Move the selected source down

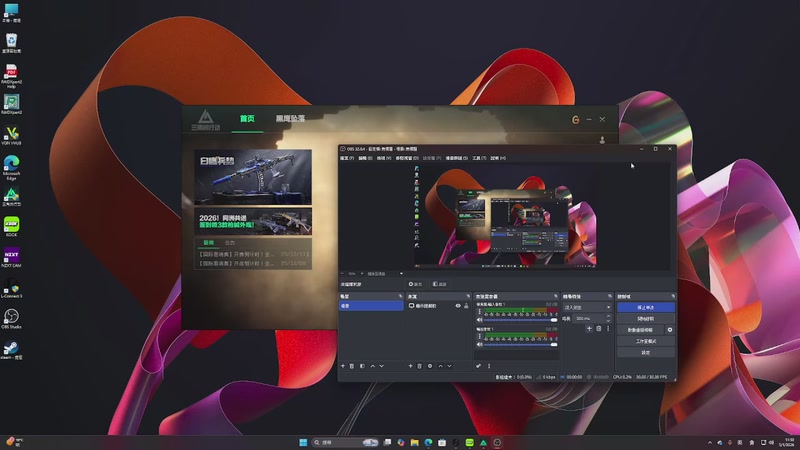[x=449, y=366]
